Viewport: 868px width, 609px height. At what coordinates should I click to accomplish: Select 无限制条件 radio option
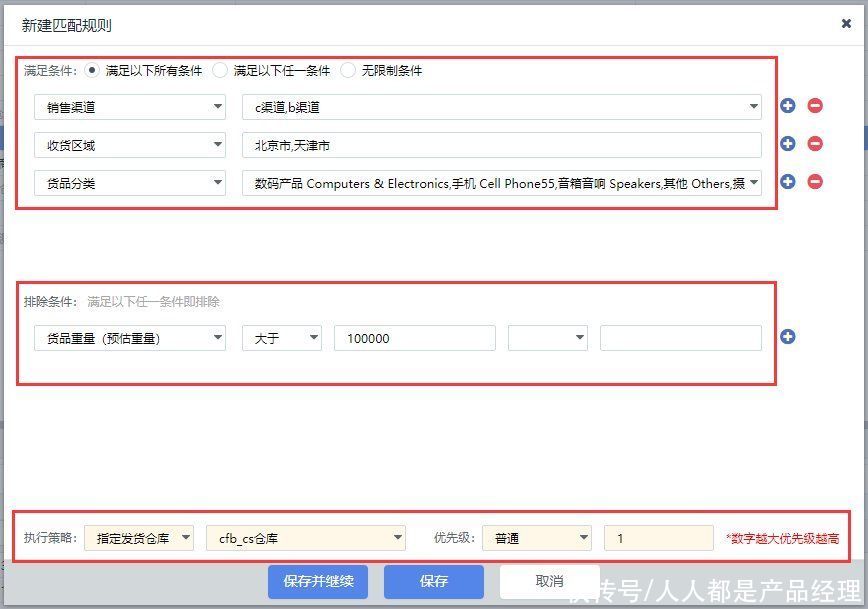pyautogui.click(x=348, y=70)
